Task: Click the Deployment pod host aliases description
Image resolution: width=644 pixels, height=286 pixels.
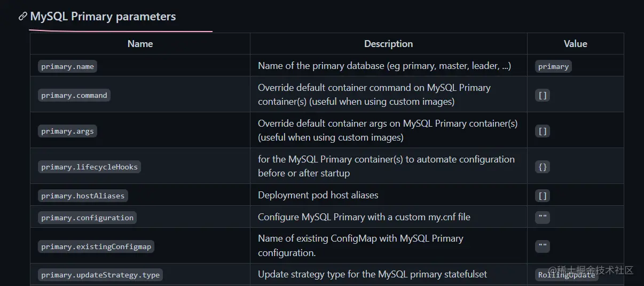Action: click(x=318, y=195)
